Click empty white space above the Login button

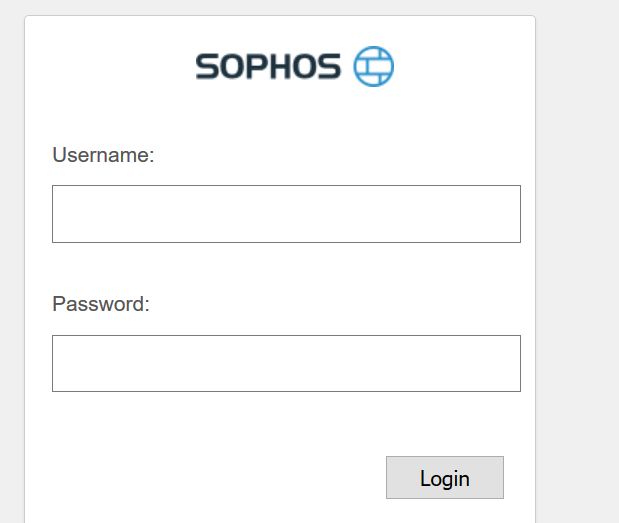click(445, 424)
